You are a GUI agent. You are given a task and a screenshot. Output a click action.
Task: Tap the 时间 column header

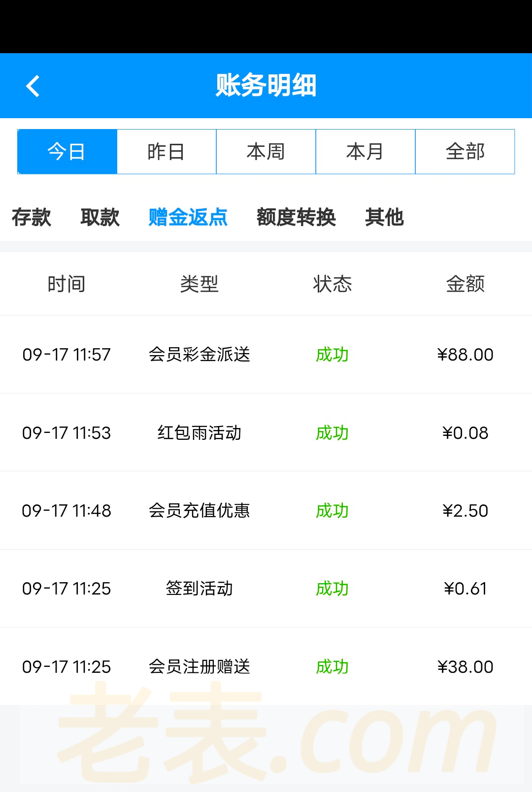pyautogui.click(x=66, y=284)
